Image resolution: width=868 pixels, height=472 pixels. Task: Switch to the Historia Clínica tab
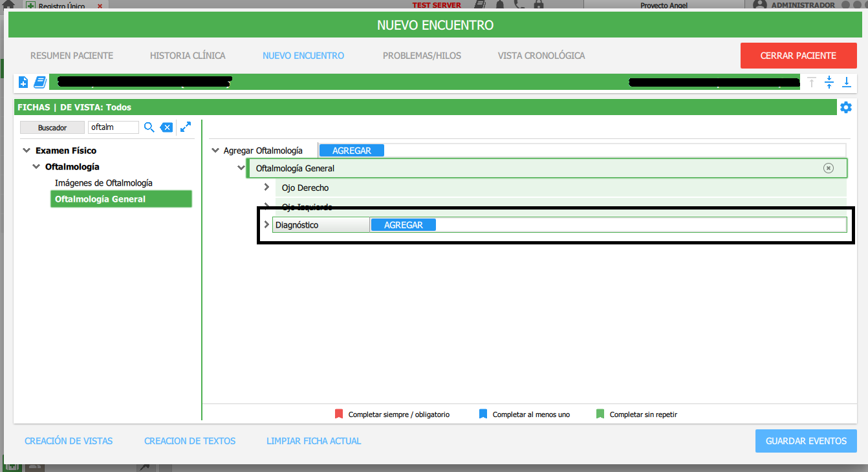[188, 56]
